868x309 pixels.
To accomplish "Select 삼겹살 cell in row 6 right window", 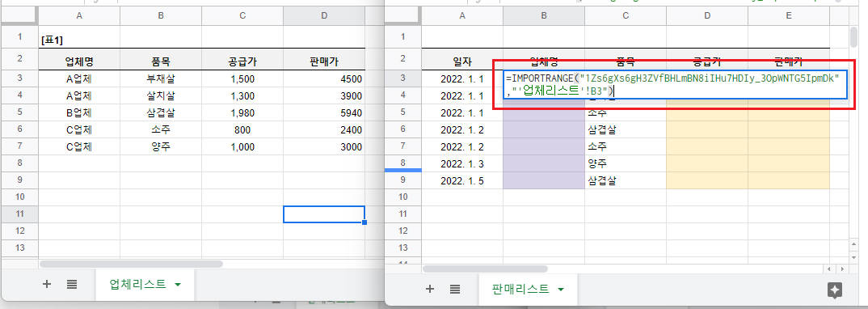I will tap(626, 130).
